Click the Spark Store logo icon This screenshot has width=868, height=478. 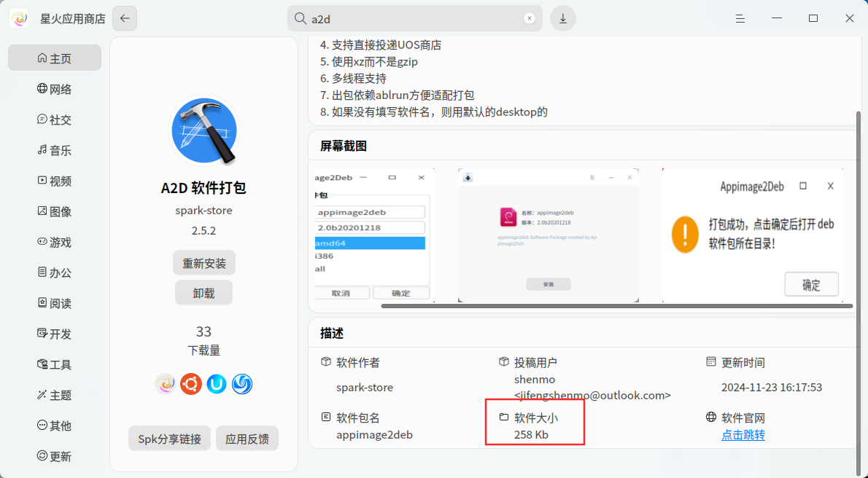20,19
